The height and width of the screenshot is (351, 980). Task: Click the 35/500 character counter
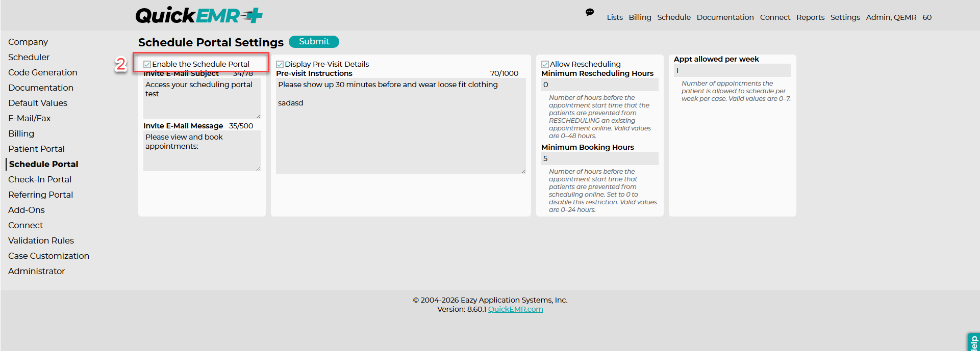[241, 126]
